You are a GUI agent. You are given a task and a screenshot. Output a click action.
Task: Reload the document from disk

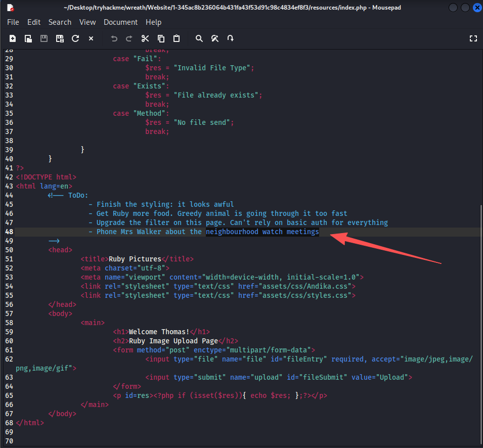[75, 38]
